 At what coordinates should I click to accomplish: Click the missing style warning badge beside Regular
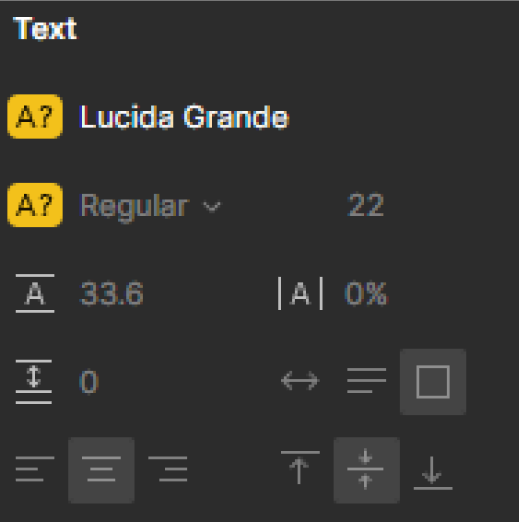pos(35,205)
